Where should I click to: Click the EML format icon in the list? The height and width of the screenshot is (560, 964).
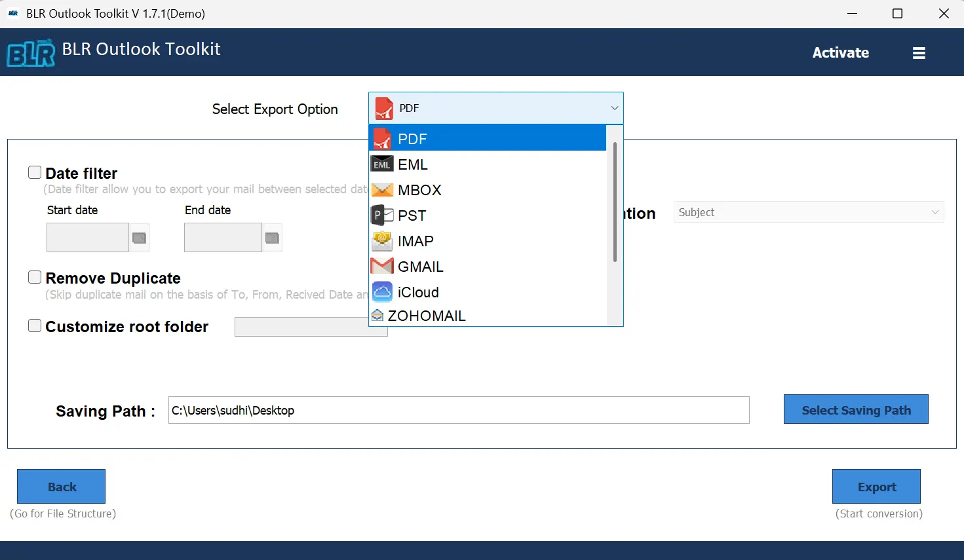coord(382,164)
